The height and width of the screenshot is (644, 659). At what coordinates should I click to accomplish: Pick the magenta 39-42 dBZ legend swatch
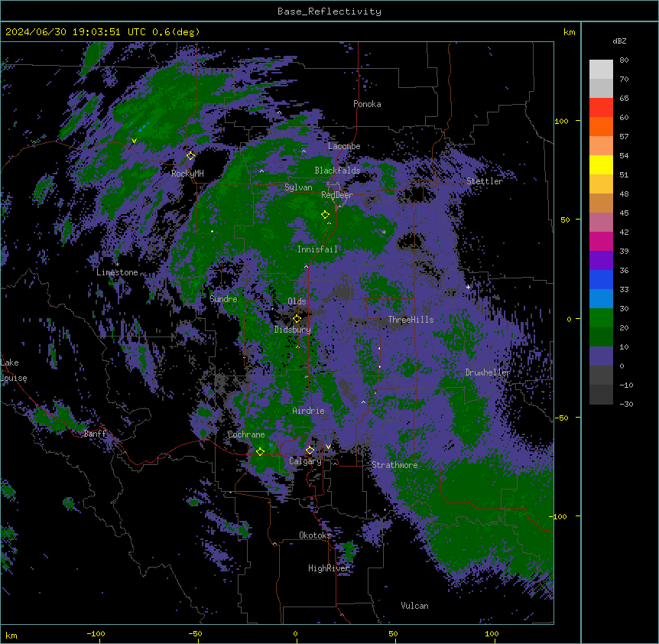[x=601, y=241]
